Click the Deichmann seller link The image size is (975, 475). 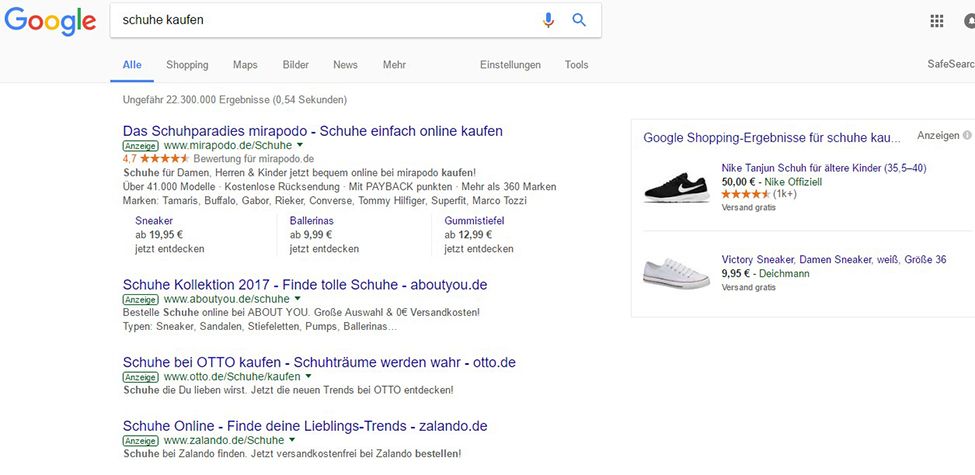[x=783, y=274]
